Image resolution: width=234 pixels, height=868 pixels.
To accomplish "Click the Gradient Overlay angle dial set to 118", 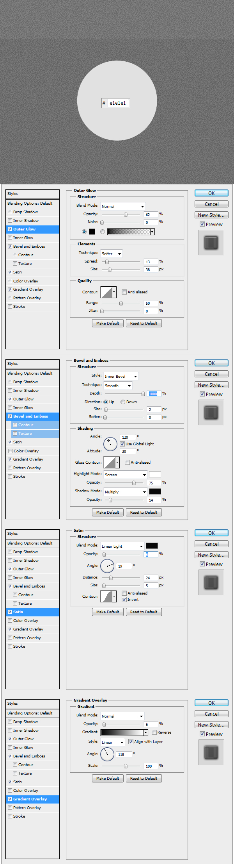I will [107, 754].
